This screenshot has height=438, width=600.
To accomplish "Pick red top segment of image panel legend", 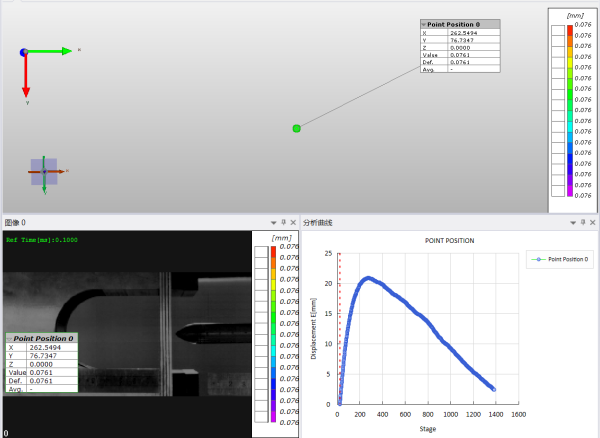I will pos(273,252).
